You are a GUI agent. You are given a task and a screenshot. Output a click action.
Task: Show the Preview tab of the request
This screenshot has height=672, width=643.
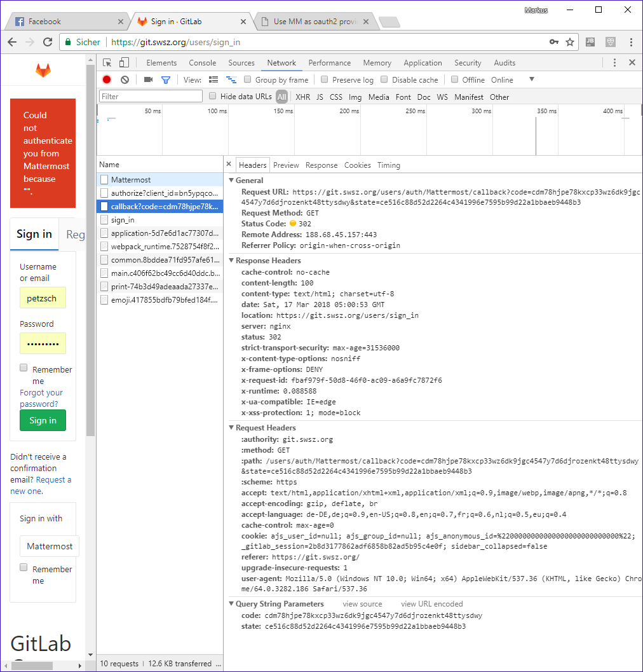(x=286, y=165)
